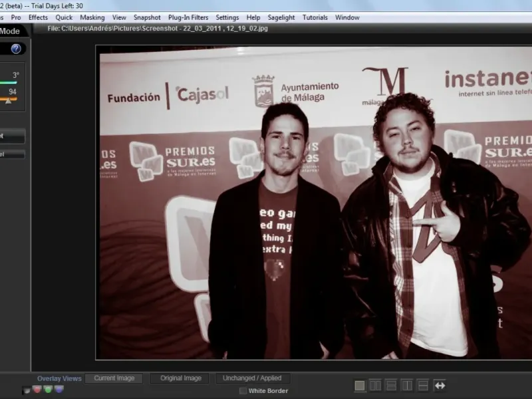Click the cyan-green hue slider bar

(8, 82)
